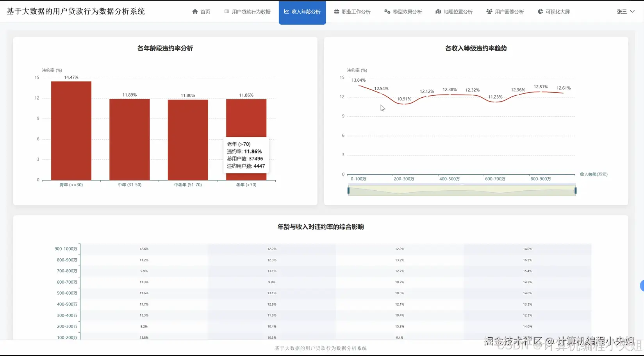Image resolution: width=644 pixels, height=356 pixels.
Task: Open 模型效果分析 via its gear icon
Action: point(388,11)
